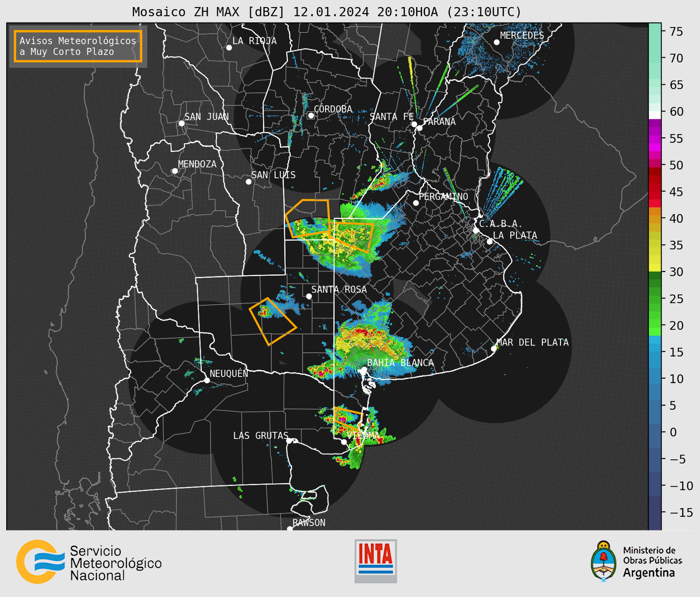The width and height of the screenshot is (700, 597).
Task: Click the San Juan city marker dot
Action: click(181, 123)
